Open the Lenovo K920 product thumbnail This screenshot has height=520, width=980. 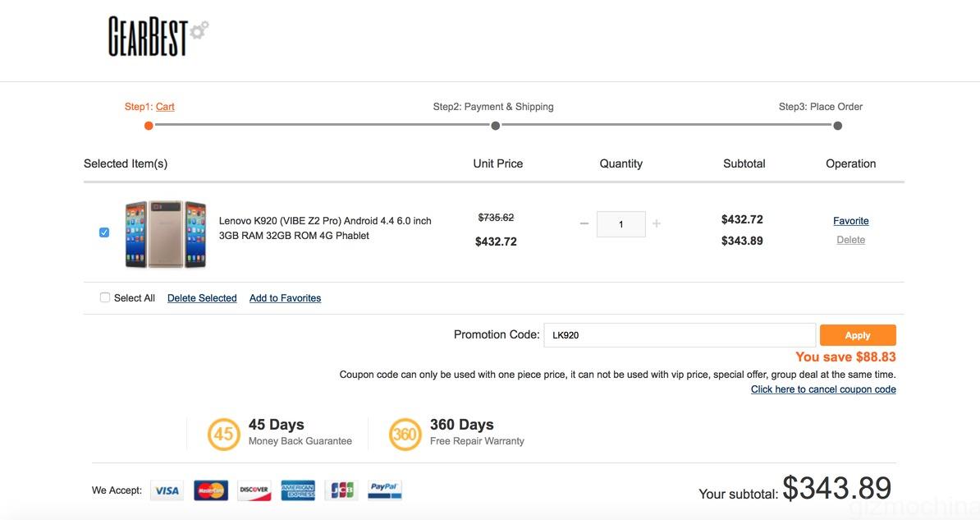(x=166, y=234)
